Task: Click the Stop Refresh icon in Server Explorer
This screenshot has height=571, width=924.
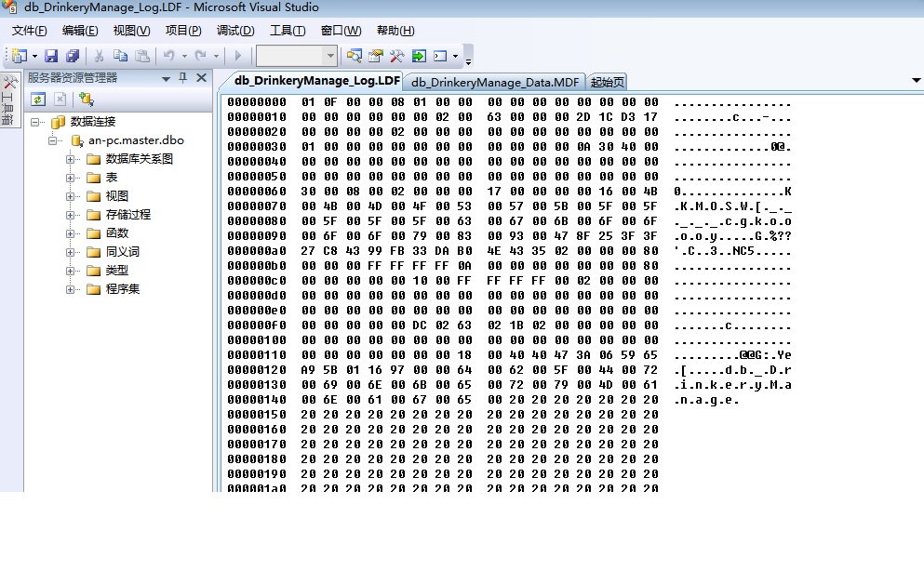Action: click(60, 100)
